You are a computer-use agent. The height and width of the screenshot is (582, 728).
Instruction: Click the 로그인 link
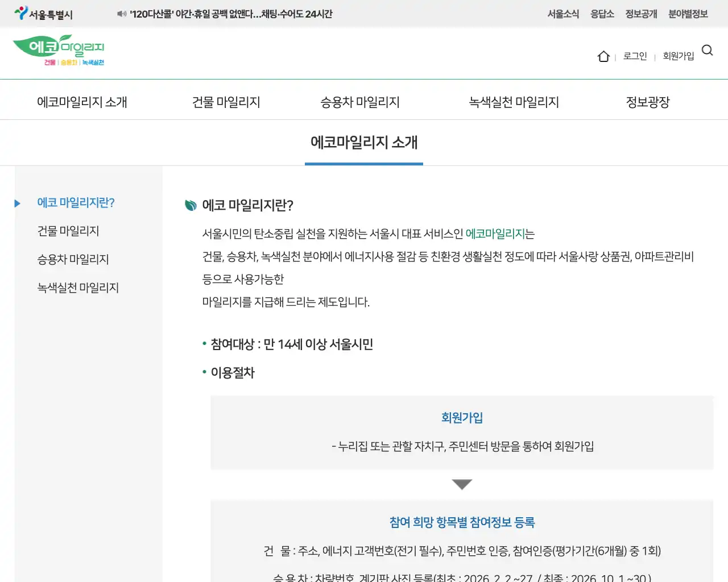coord(635,56)
